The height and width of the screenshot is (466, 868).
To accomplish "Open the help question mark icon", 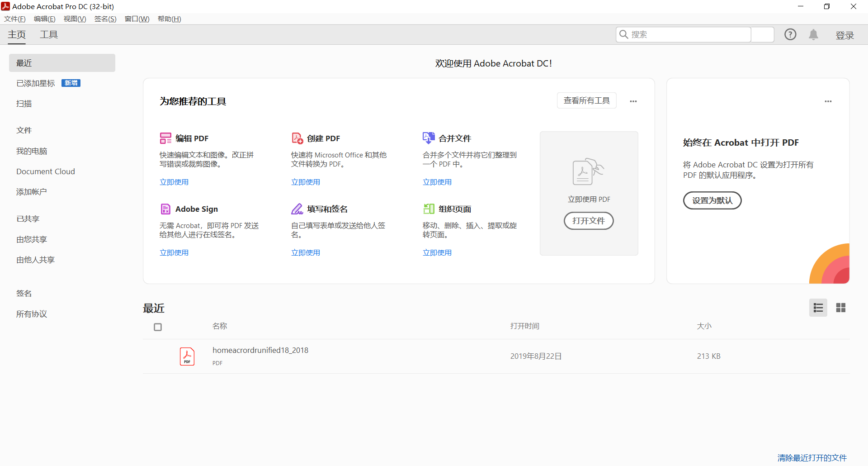I will [x=790, y=34].
